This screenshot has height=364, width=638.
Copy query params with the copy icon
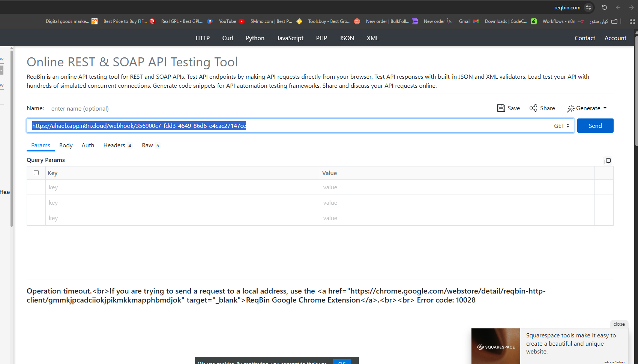click(607, 161)
